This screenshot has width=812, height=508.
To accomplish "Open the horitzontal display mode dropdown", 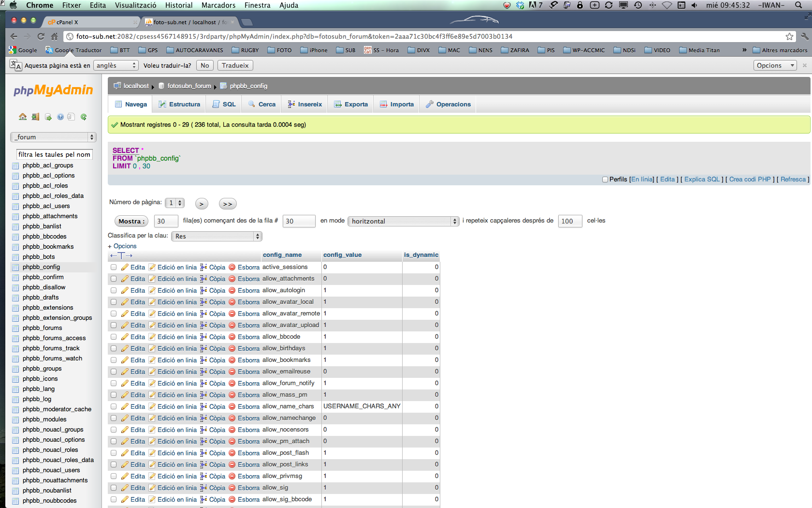I will (x=403, y=221).
